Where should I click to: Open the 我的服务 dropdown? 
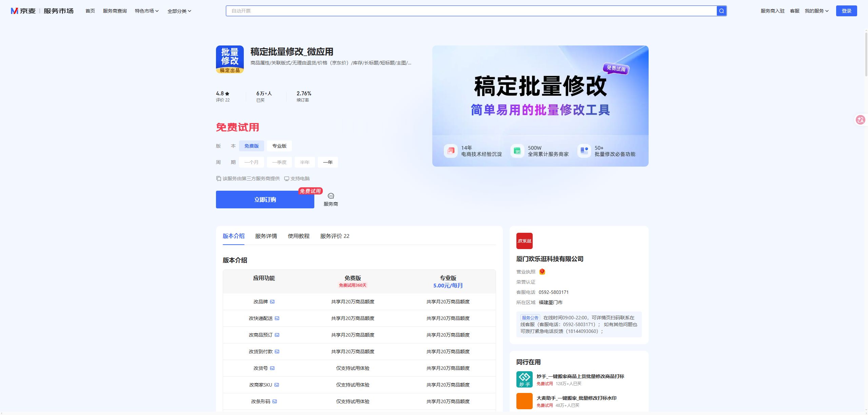point(817,11)
